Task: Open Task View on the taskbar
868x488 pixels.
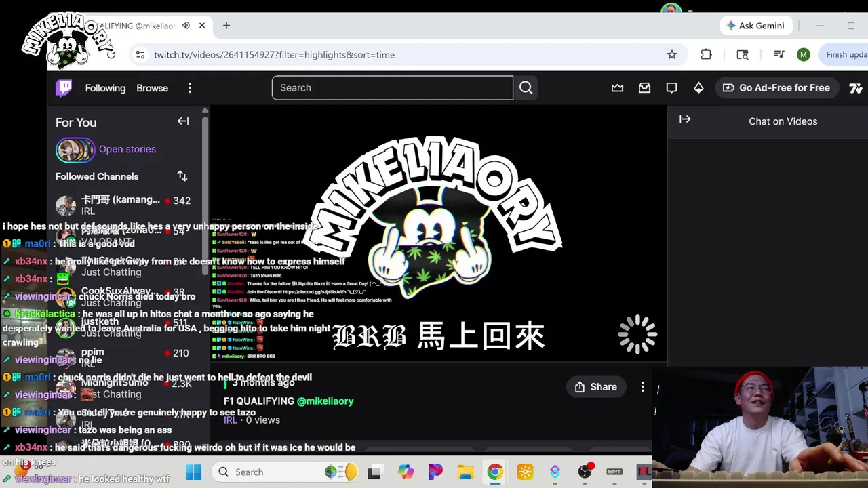Action: click(x=374, y=472)
